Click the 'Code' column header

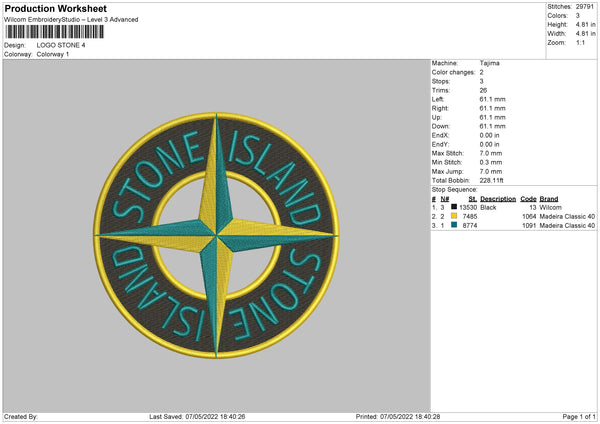coord(528,199)
